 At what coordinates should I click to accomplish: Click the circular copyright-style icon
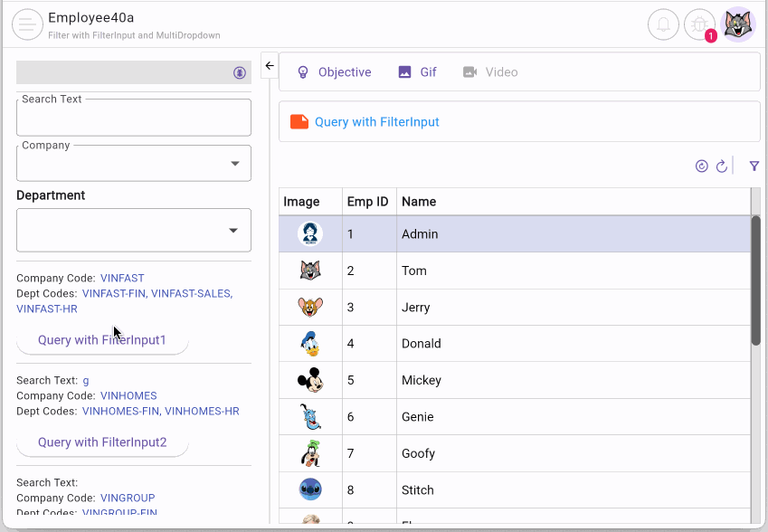701,166
